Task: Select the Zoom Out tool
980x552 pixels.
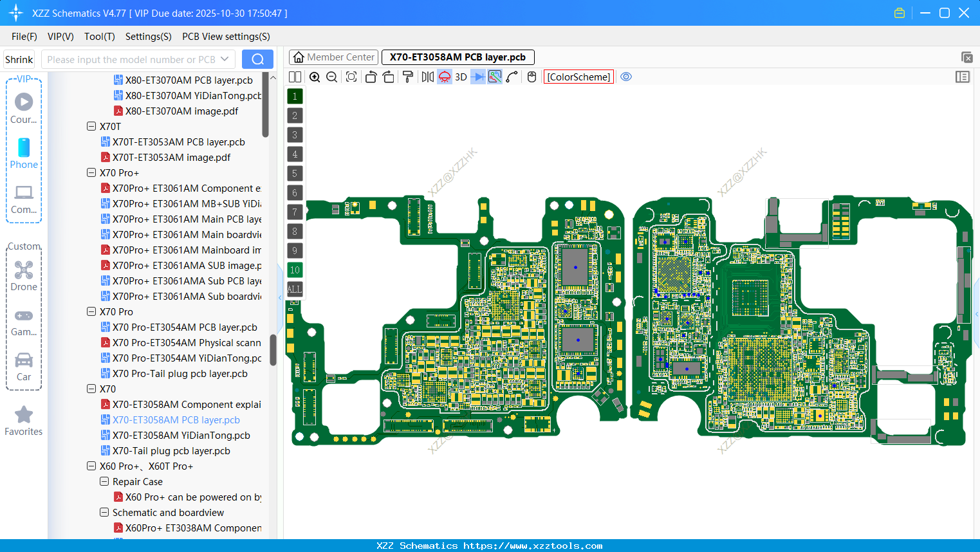Action: coord(331,77)
